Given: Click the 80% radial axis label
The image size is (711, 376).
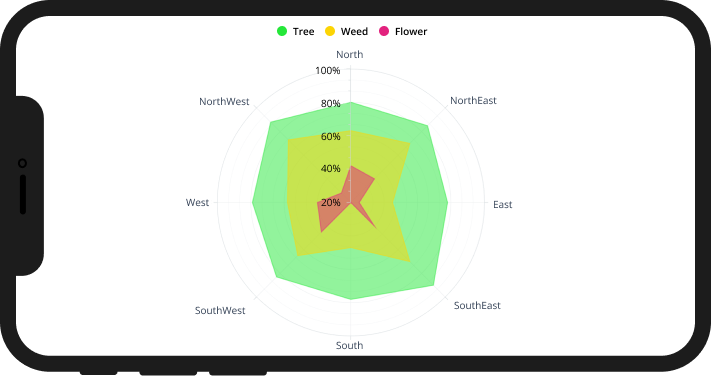Looking at the screenshot, I should (331, 103).
